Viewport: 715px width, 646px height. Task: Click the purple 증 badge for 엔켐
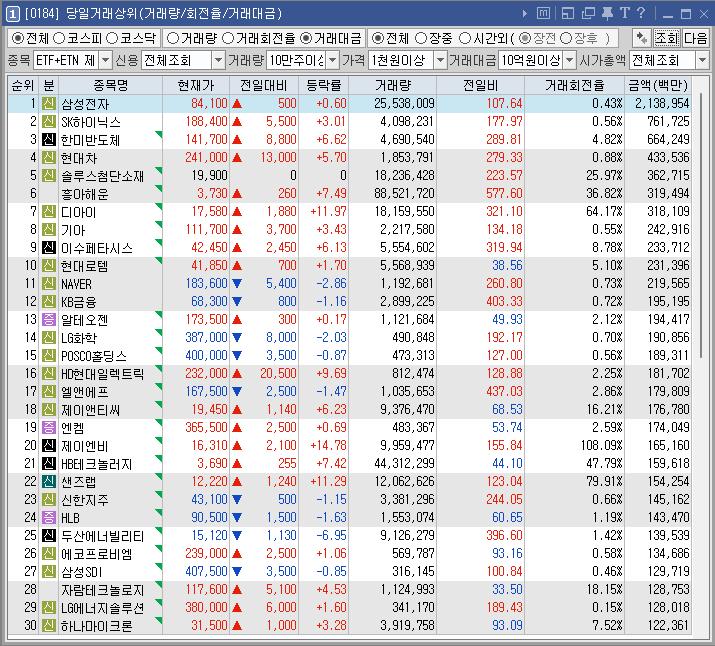pyautogui.click(x=49, y=428)
